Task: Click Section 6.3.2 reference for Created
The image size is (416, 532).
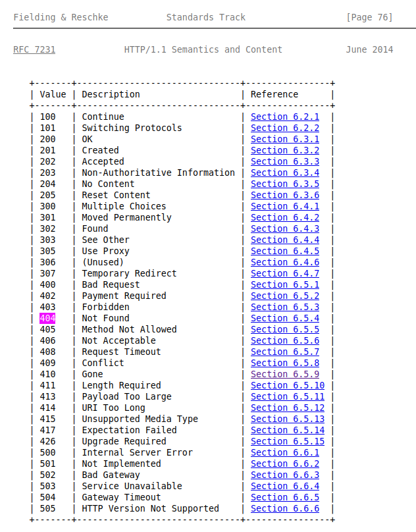Action: pyautogui.click(x=285, y=150)
